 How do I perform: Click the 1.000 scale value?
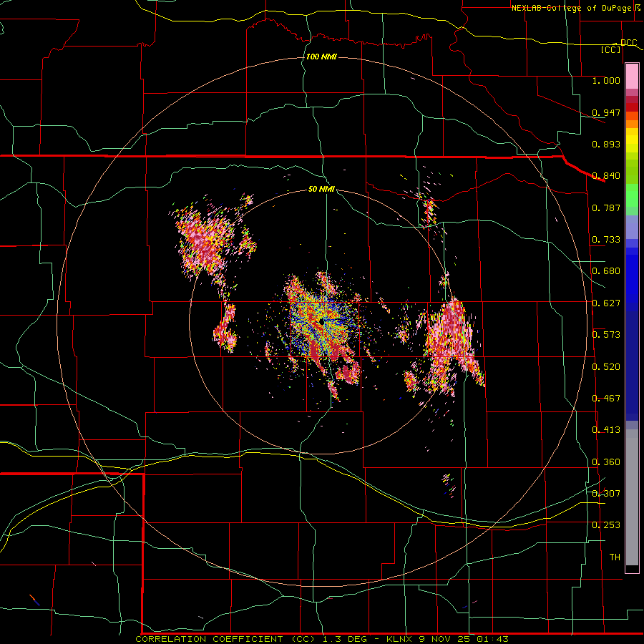pos(606,80)
